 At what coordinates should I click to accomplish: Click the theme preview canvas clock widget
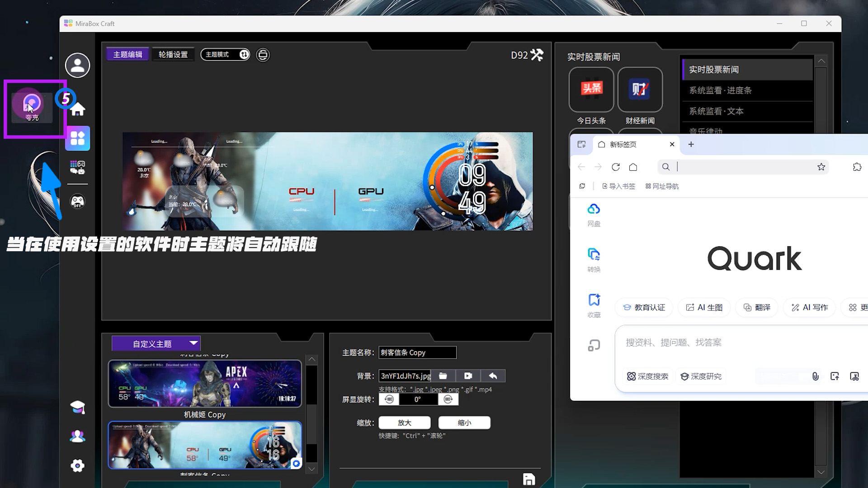pos(472,188)
